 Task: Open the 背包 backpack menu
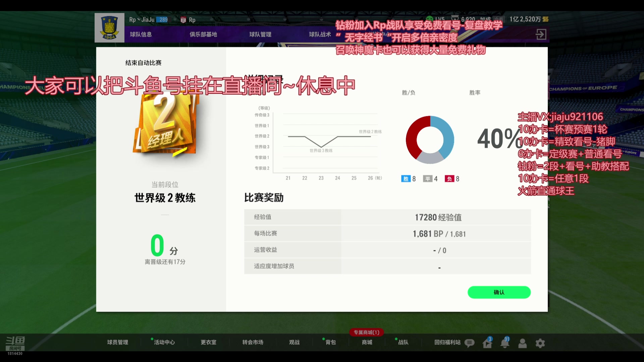click(x=331, y=342)
